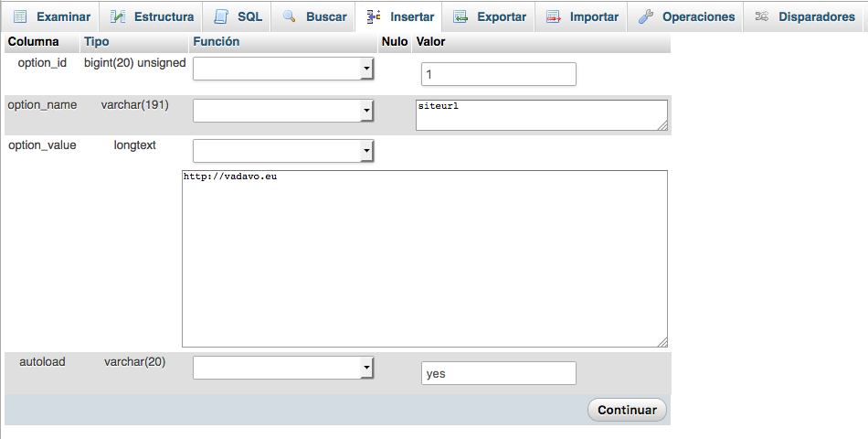868x439 pixels.
Task: Open the function dropdown for autoload
Action: coord(283,368)
